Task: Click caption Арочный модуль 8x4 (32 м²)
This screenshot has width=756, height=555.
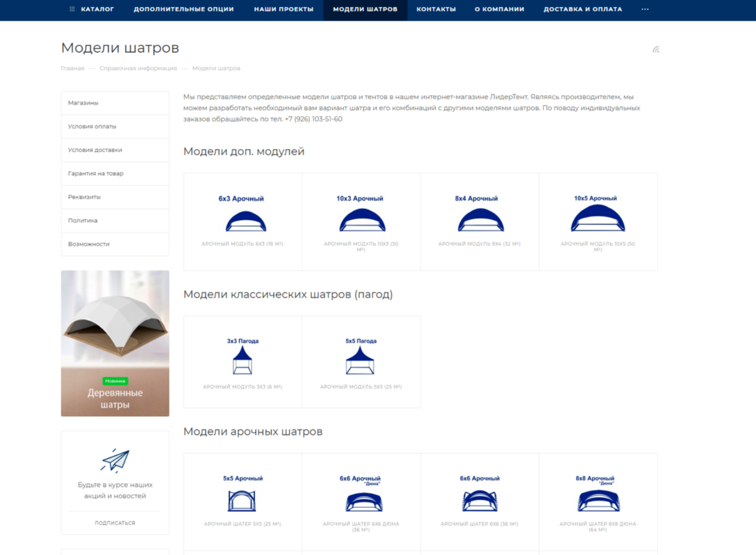Action: pos(479,244)
